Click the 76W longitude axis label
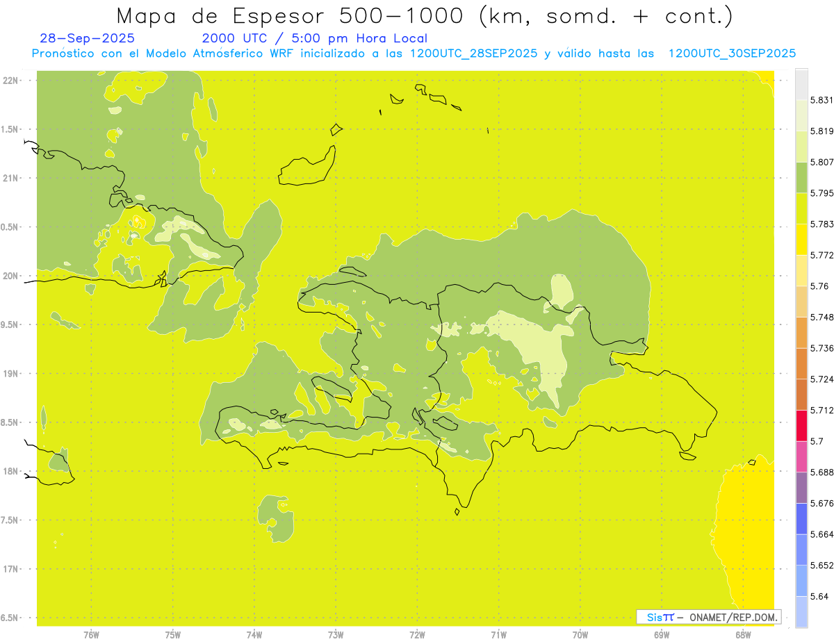The image size is (834, 644). point(91,635)
